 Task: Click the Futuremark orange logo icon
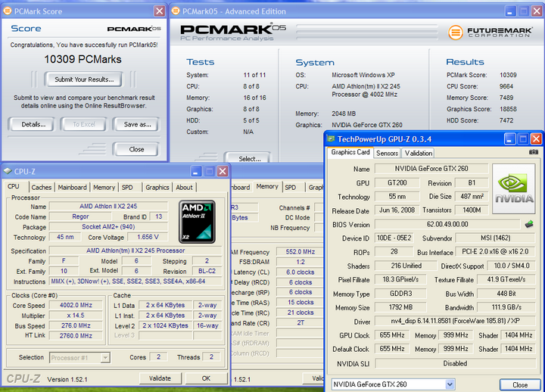456,33
